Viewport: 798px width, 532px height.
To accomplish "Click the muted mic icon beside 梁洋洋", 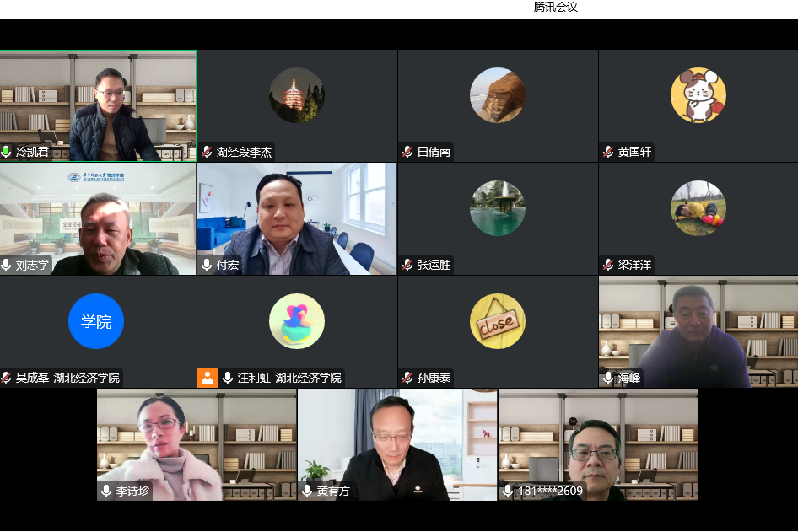I will pyautogui.click(x=608, y=265).
